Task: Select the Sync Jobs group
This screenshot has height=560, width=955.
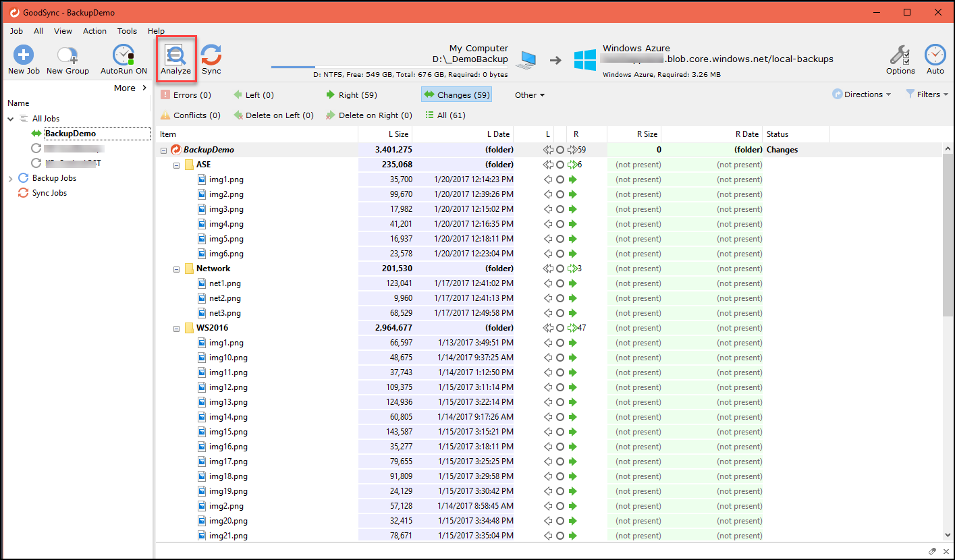Action: [x=49, y=193]
